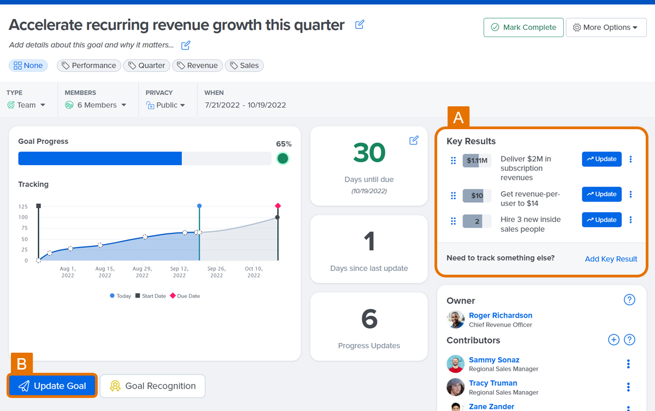Click the 2 hires progress indicator
Viewport: 655px width, 411px height.
pos(477,221)
